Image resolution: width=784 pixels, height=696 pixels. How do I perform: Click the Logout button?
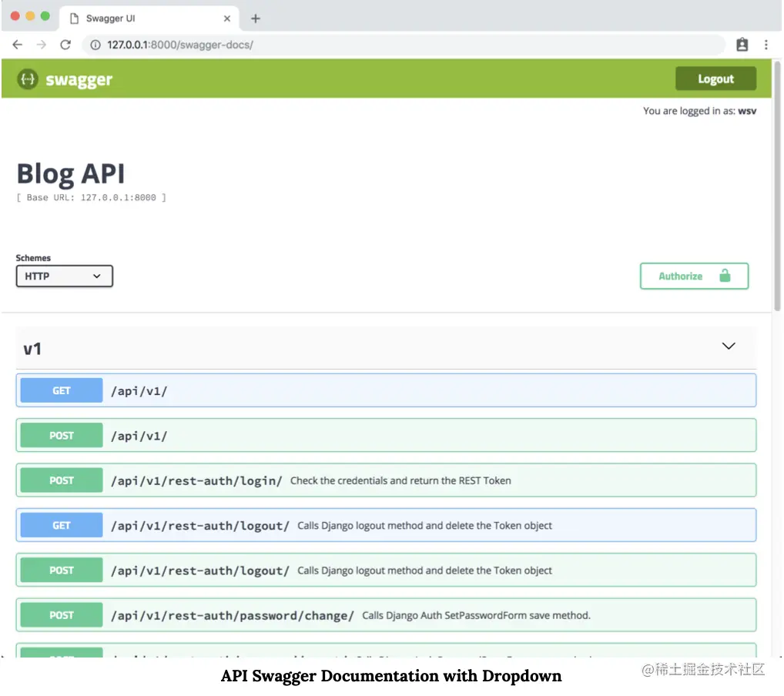coord(715,79)
